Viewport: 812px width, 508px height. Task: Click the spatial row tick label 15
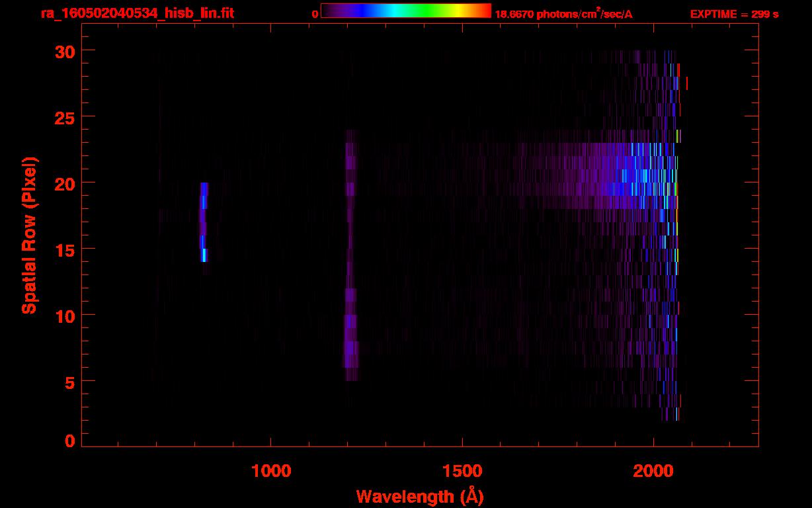[x=64, y=249]
